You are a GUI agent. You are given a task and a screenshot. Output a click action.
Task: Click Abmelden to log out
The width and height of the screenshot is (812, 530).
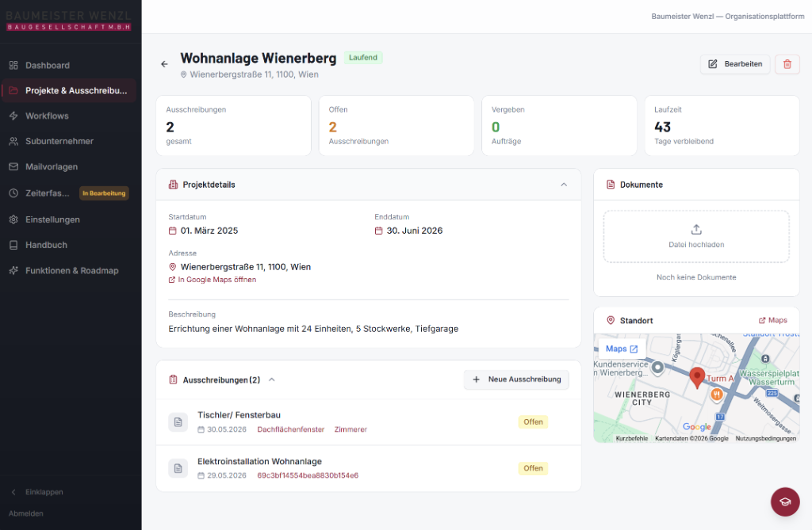point(26,513)
